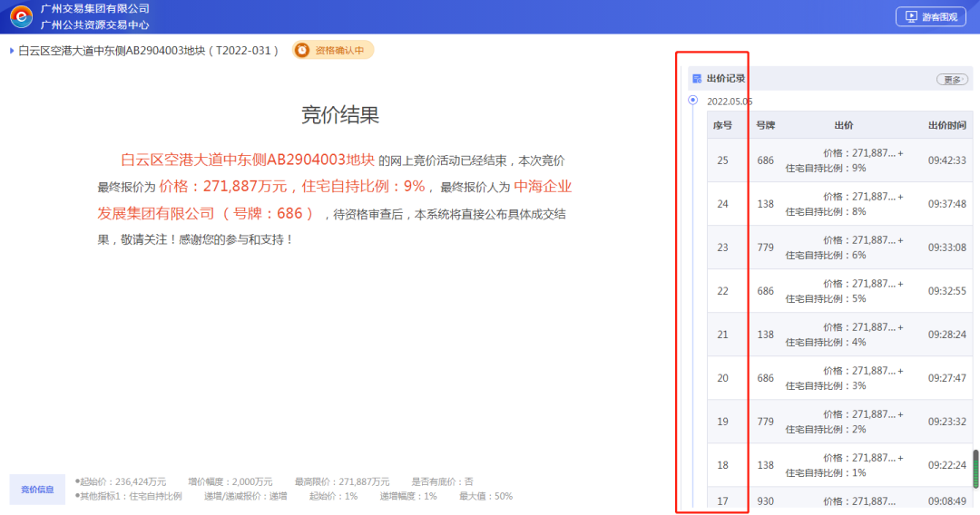The height and width of the screenshot is (515, 980).
Task: Click the bid time 09:23:32
Action: [x=946, y=422]
